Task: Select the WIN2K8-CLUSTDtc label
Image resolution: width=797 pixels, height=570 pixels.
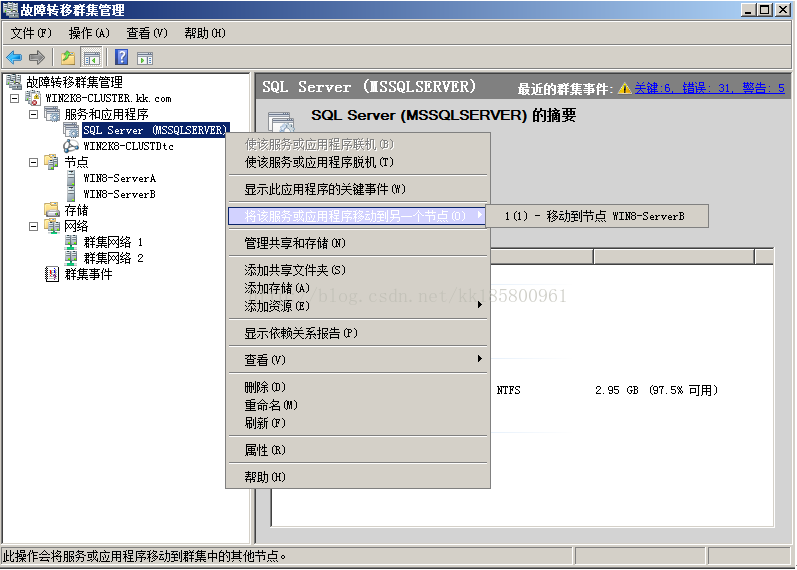Action: [x=129, y=146]
